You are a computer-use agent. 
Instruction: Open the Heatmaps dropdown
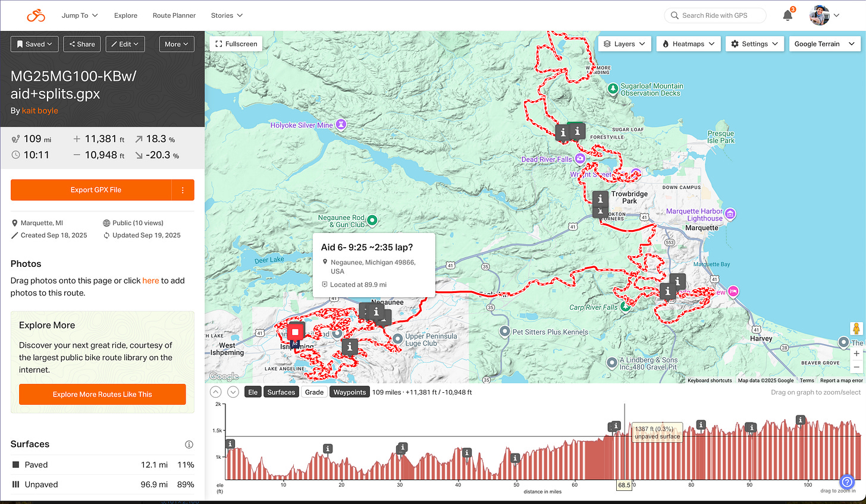689,44
